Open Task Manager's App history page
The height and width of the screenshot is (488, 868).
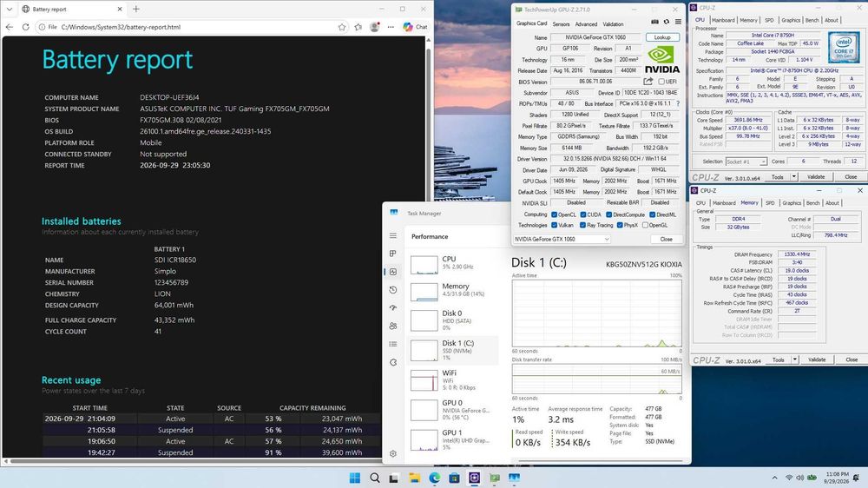pyautogui.click(x=393, y=290)
